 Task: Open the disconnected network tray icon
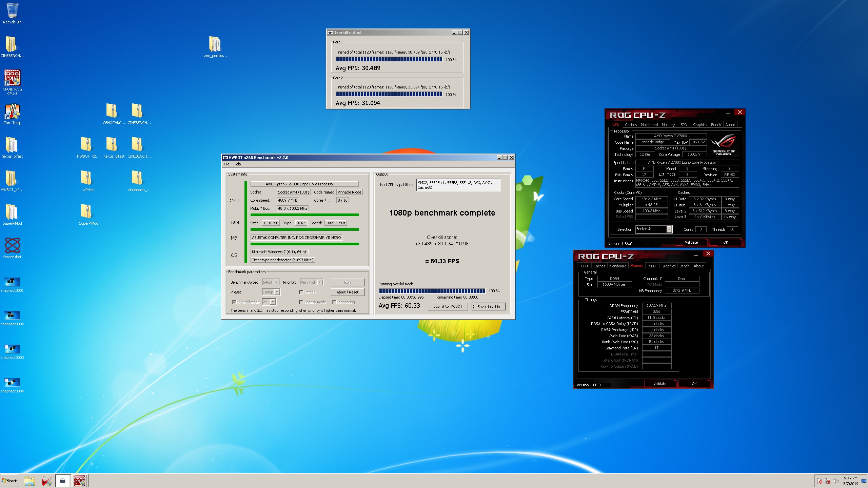click(828, 481)
